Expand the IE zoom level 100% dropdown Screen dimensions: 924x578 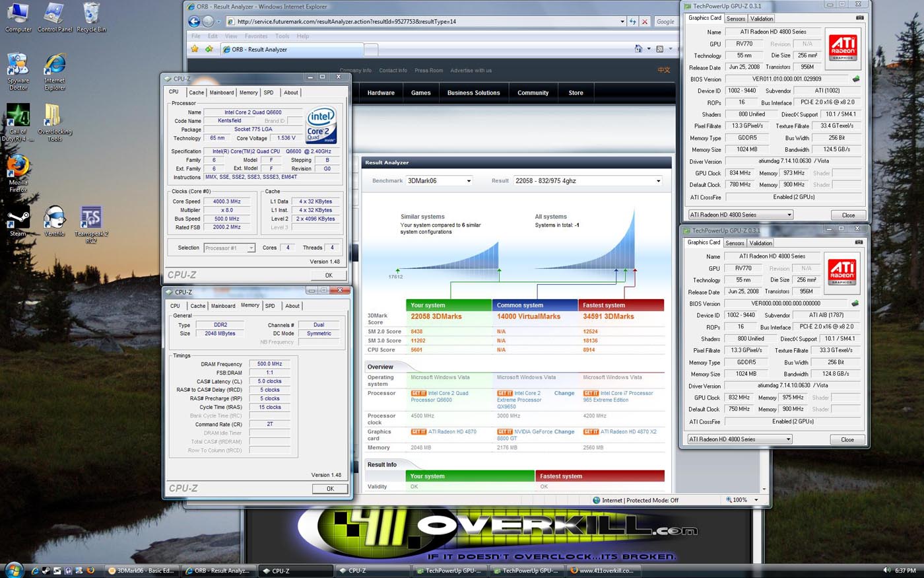pos(756,500)
